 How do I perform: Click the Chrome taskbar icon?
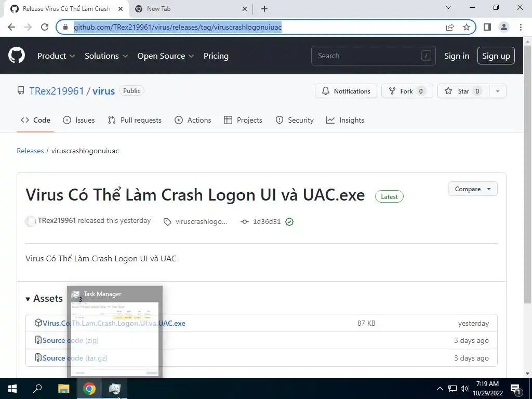click(x=89, y=389)
